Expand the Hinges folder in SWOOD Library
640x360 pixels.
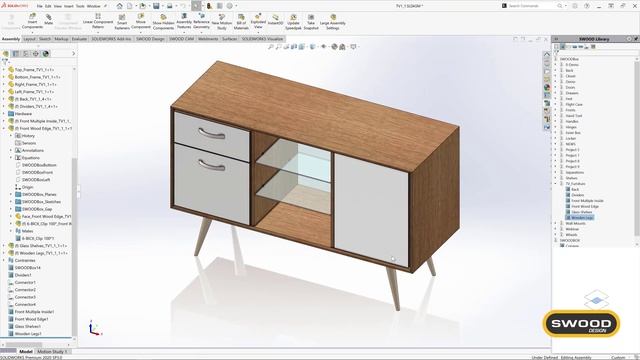click(x=556, y=127)
